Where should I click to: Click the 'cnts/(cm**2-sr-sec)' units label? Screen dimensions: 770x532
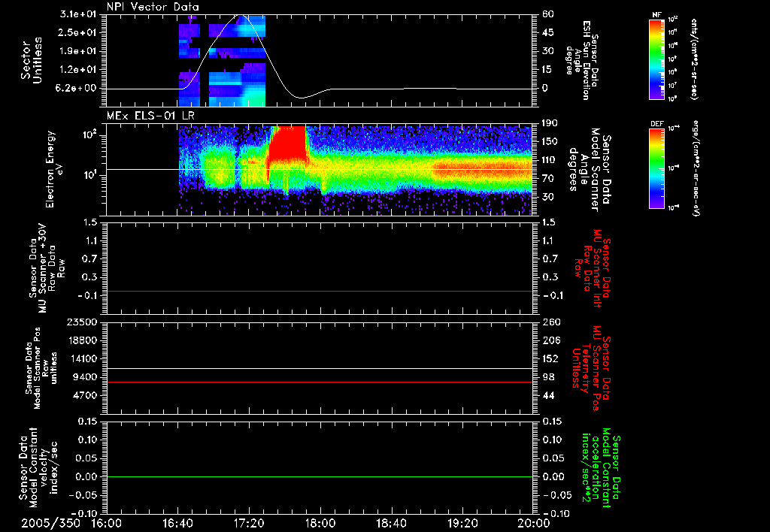tap(694, 59)
